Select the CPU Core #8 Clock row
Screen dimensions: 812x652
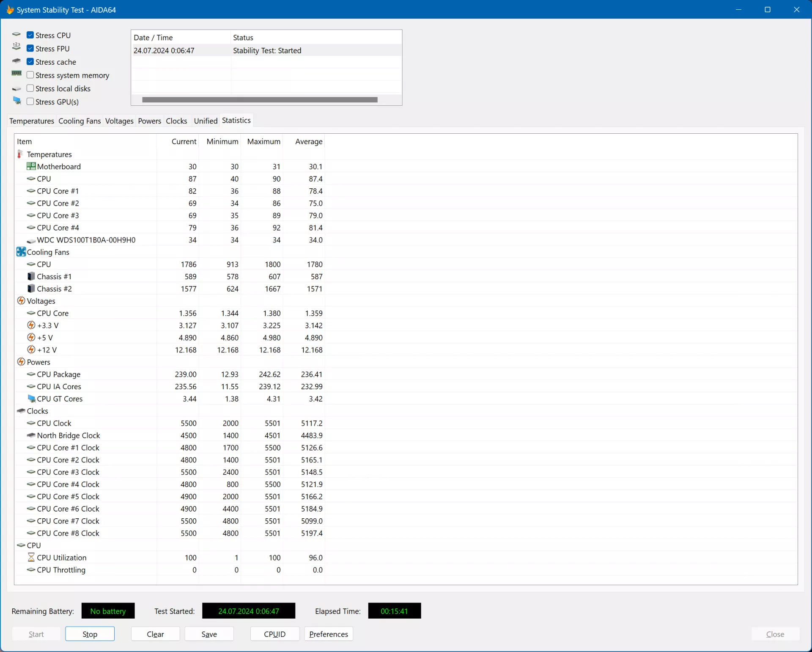click(170, 533)
